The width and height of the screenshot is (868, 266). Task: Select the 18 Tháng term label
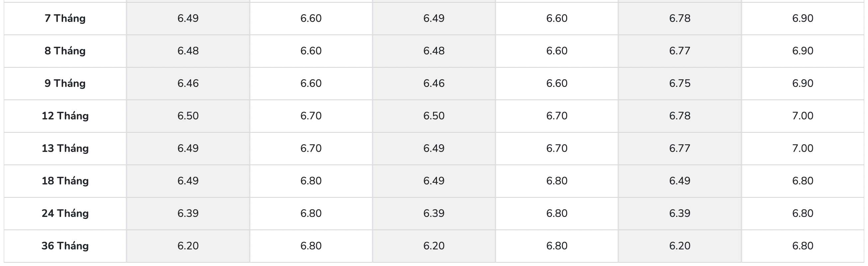(x=65, y=181)
